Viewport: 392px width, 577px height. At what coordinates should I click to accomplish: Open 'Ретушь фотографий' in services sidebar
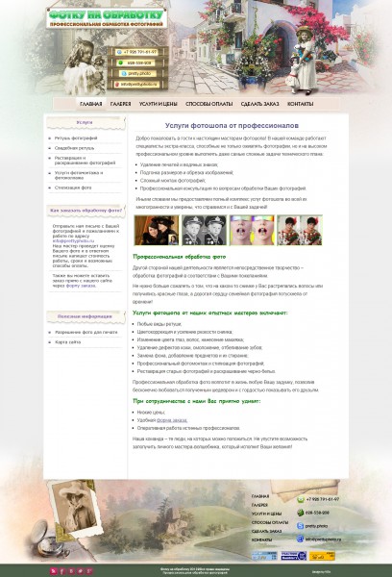pos(76,138)
